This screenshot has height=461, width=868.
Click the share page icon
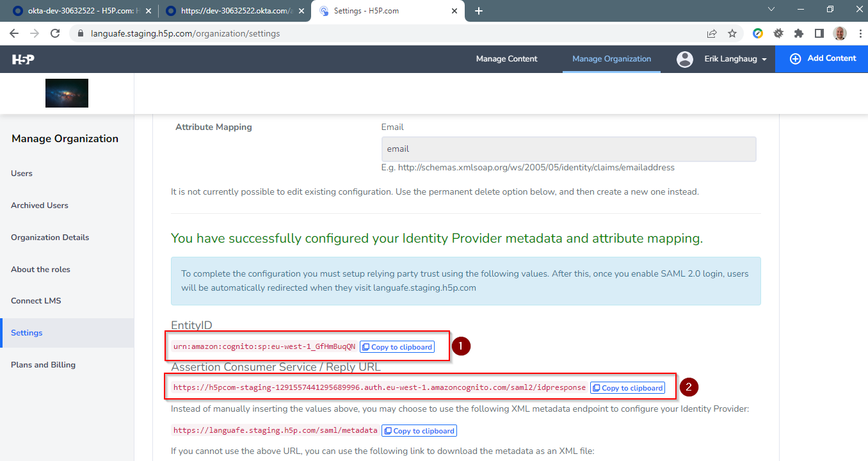click(712, 33)
